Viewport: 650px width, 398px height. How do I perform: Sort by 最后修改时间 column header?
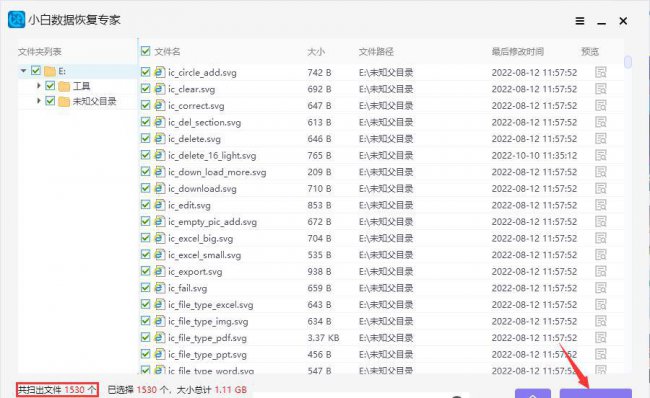(518, 51)
